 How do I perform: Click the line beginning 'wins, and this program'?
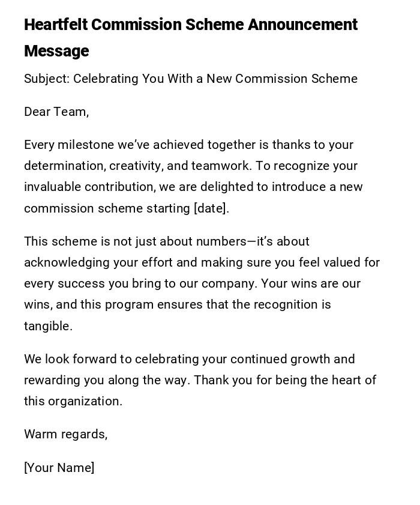(x=177, y=305)
